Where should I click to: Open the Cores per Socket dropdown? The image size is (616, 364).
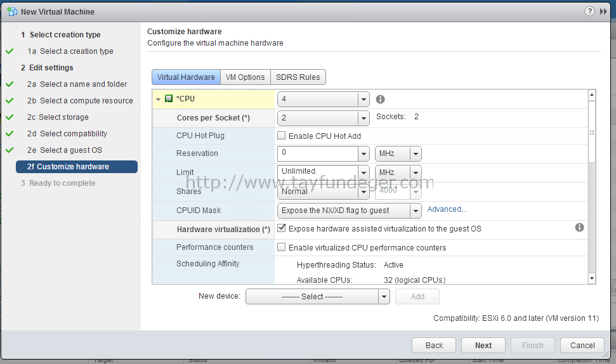[364, 118]
